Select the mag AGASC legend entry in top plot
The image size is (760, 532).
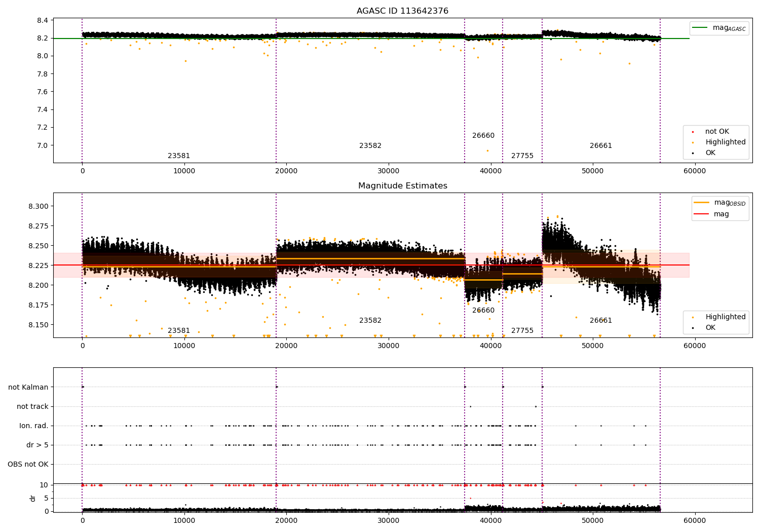click(719, 28)
